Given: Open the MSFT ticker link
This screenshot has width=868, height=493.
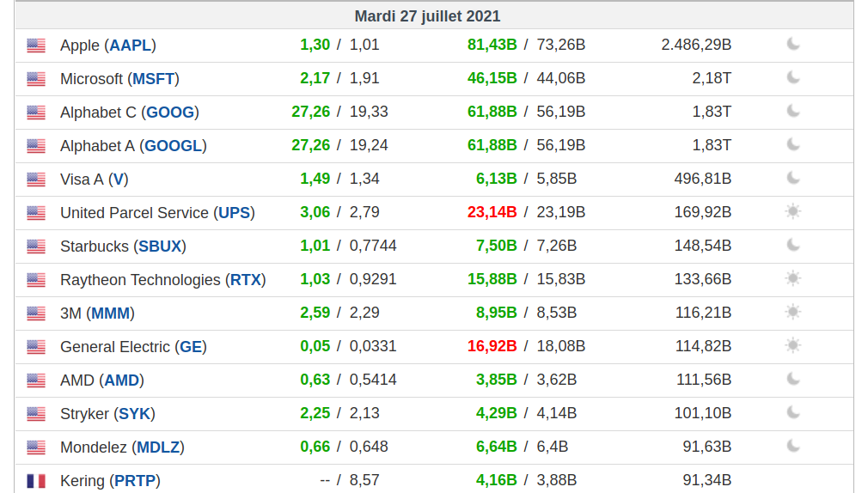Looking at the screenshot, I should click(x=153, y=79).
